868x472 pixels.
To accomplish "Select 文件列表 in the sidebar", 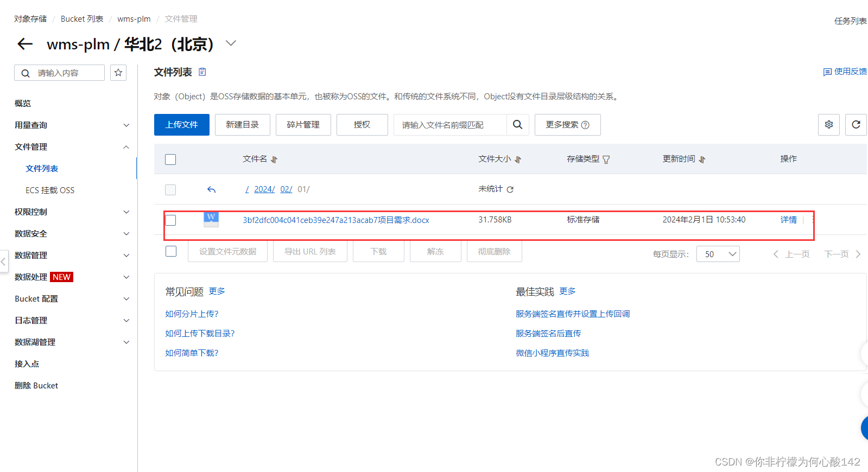I will coord(42,169).
